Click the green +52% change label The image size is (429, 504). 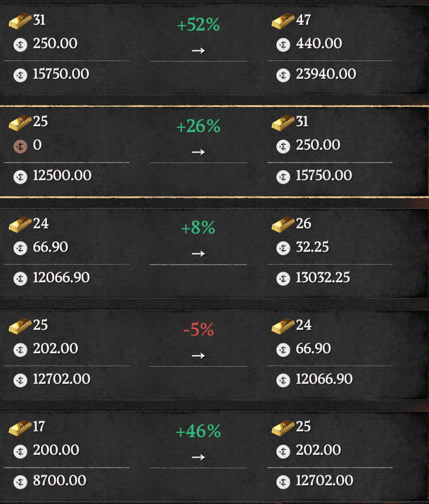coord(198,25)
